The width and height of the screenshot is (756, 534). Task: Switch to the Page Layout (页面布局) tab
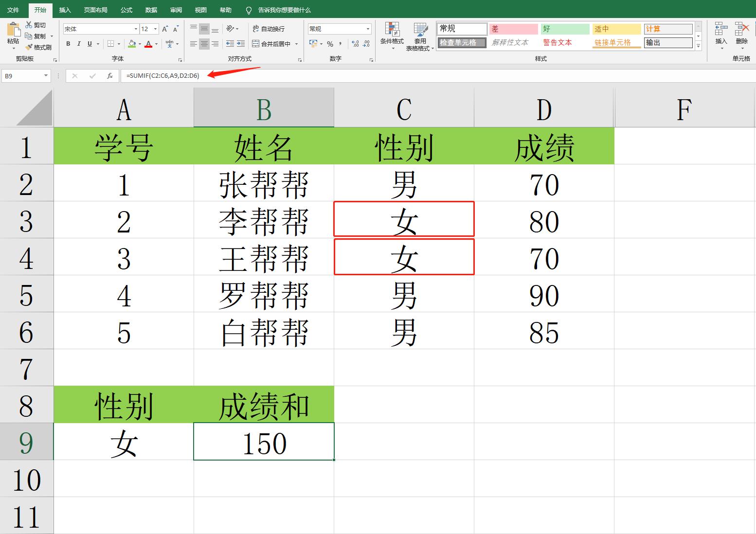95,10
